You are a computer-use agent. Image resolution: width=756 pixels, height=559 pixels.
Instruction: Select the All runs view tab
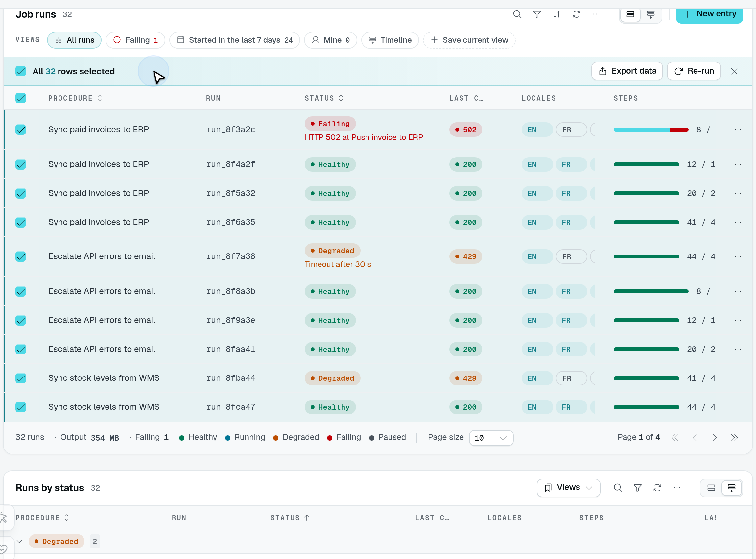[x=74, y=40]
